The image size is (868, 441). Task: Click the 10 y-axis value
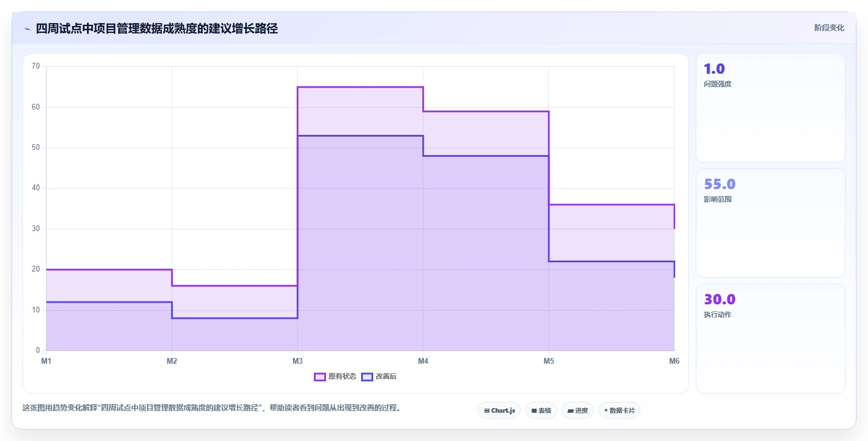[36, 310]
